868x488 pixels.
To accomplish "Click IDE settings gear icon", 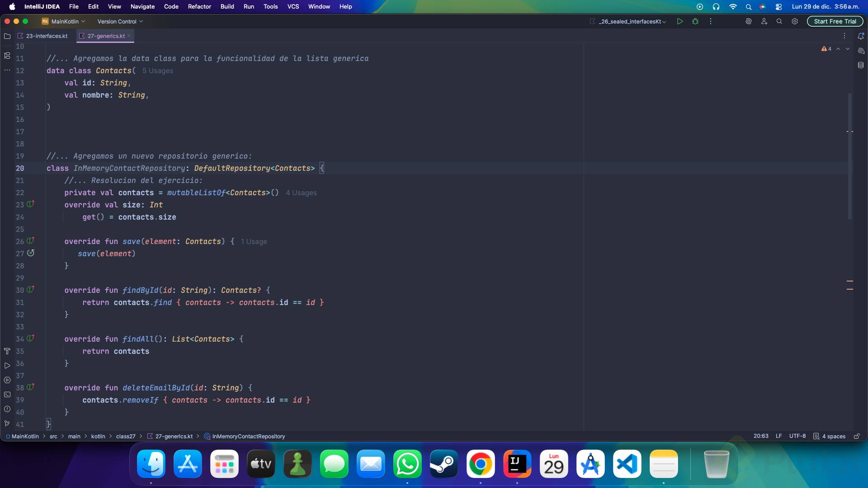I will (795, 21).
